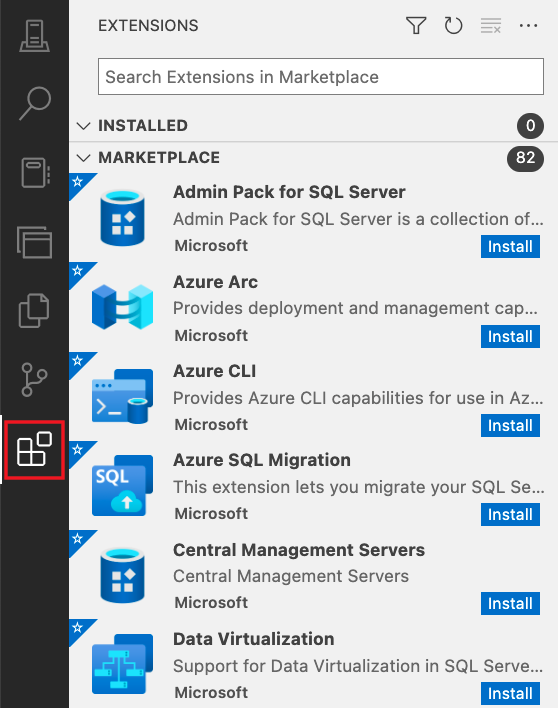The image size is (558, 708).
Task: Click 'Admin Pack for SQL Server is a collection' description
Action: [358, 219]
